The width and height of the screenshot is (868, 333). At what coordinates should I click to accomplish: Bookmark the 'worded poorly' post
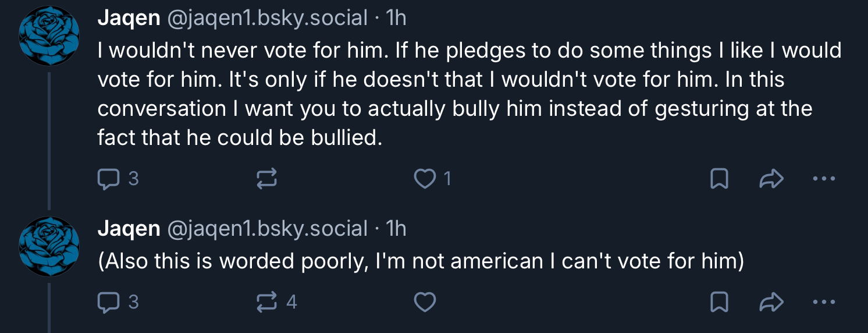[719, 302]
